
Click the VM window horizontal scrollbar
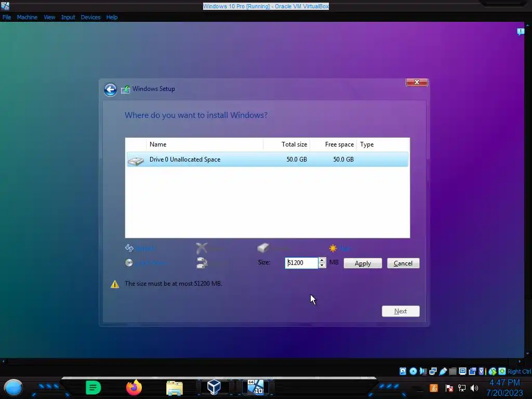(261, 362)
